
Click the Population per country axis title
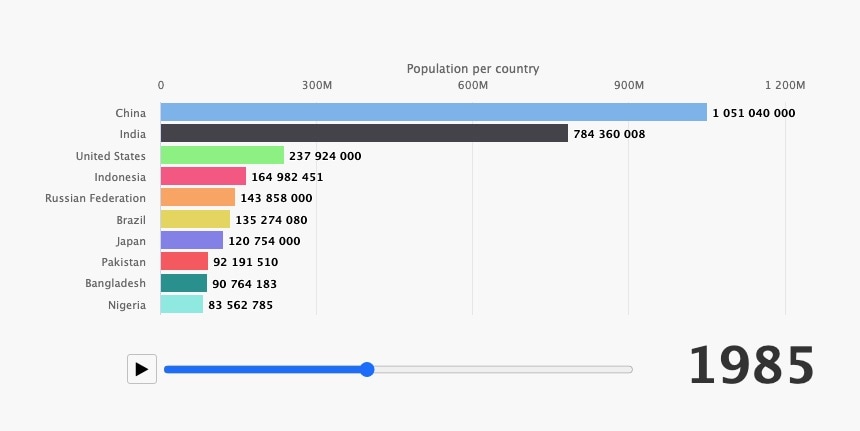click(473, 69)
